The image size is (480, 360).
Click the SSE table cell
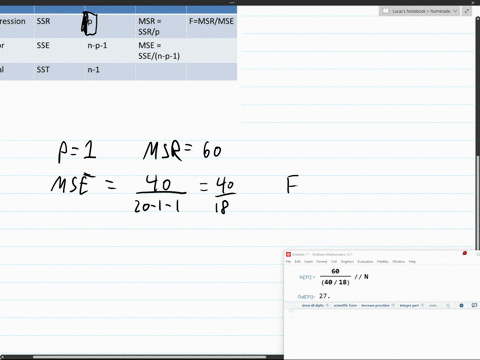pos(59,50)
